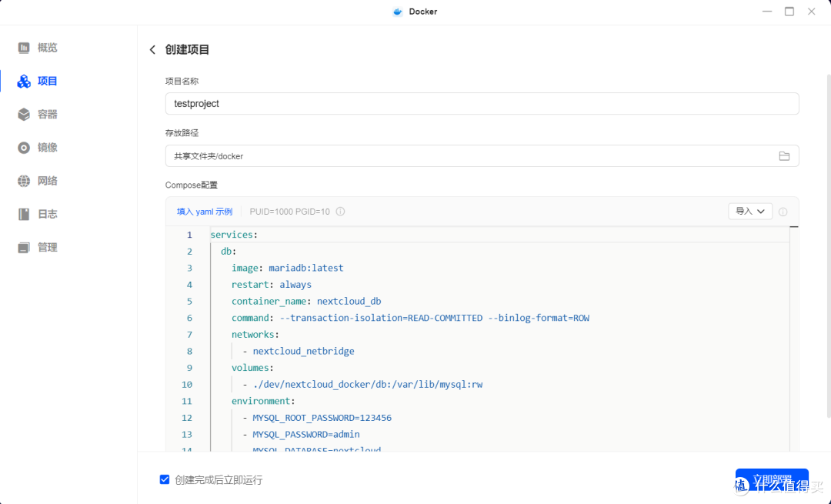Go back using the arrow beside 创建项目
Viewport: 831px width, 504px height.
click(152, 50)
